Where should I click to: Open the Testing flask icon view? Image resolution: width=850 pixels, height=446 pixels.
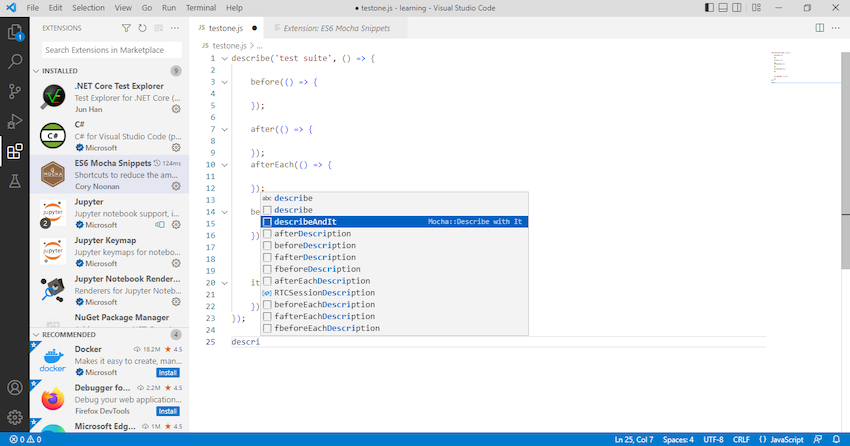15,181
